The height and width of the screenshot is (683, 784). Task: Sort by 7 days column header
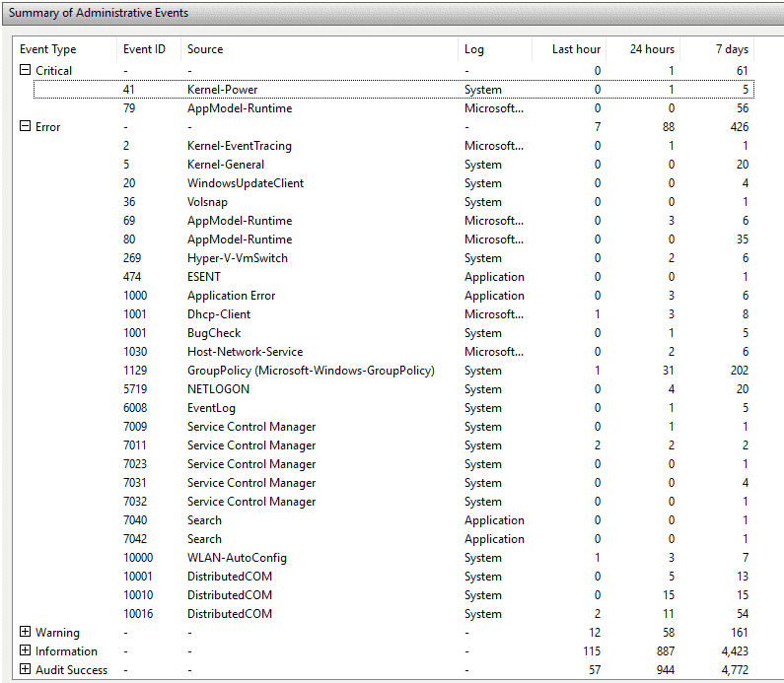point(717,49)
